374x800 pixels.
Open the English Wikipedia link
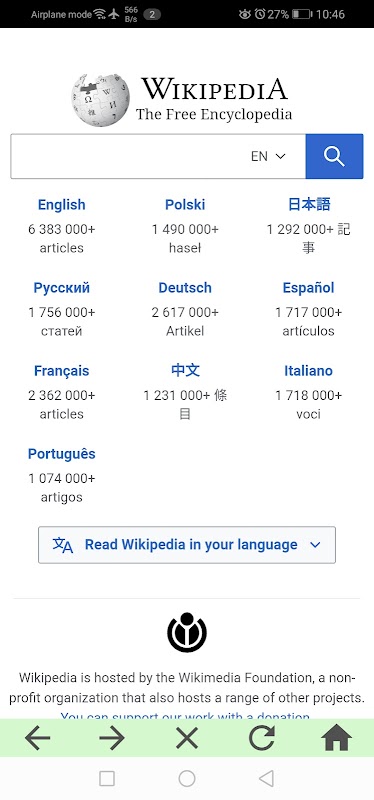tap(62, 205)
